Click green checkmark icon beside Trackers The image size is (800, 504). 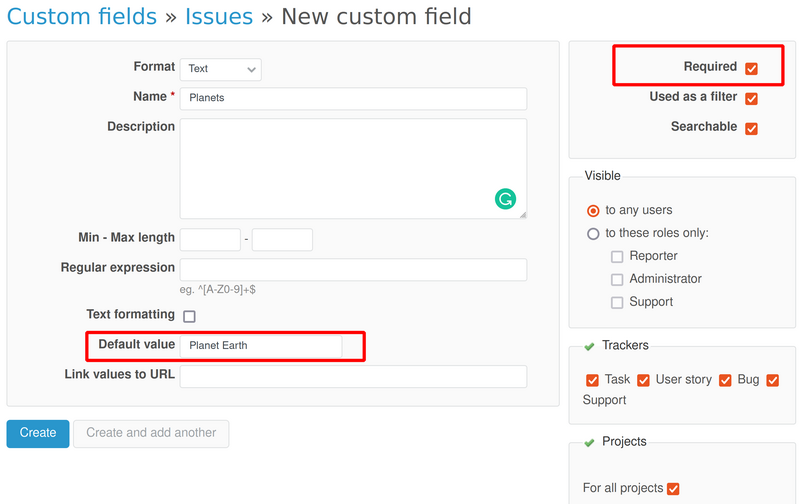pyautogui.click(x=588, y=346)
